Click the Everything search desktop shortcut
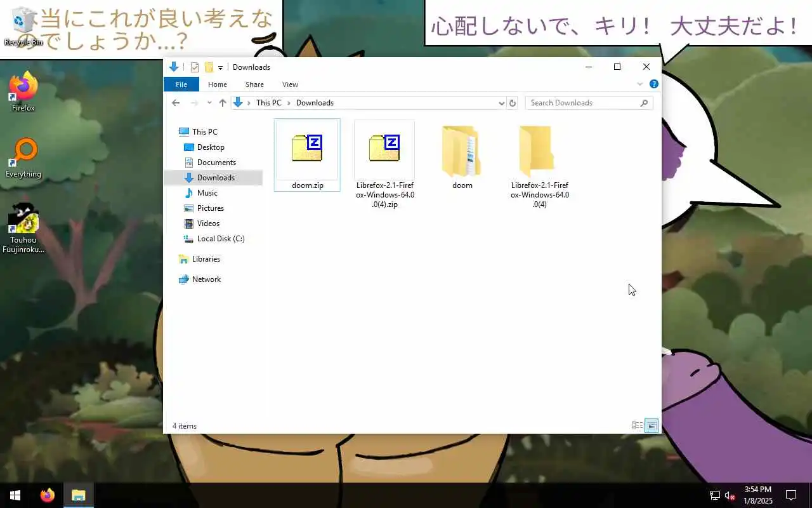 pyautogui.click(x=23, y=159)
